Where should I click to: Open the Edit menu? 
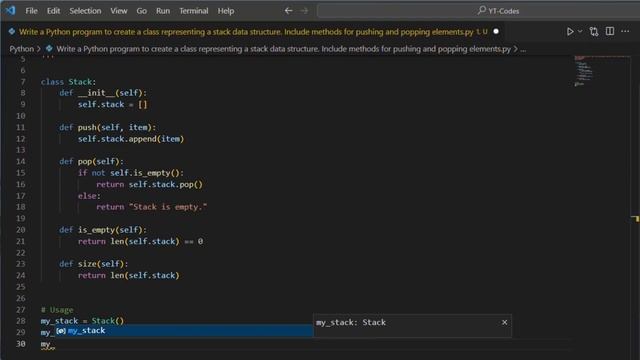[x=53, y=11]
